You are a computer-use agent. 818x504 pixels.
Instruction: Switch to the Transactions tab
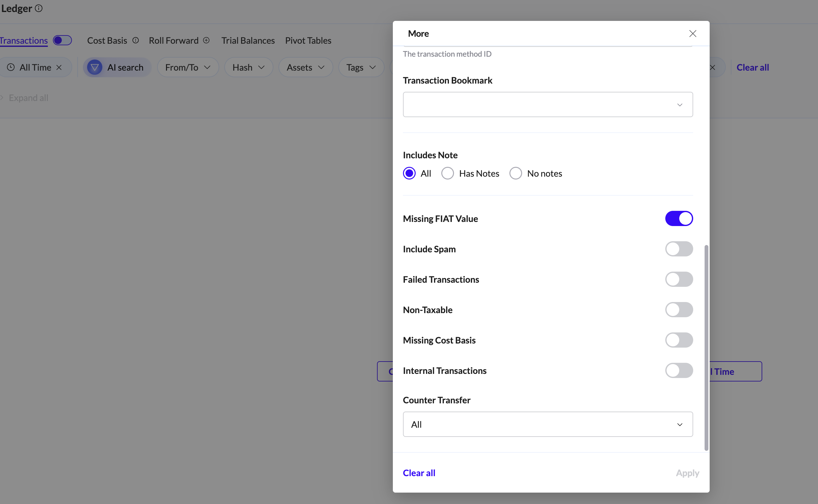24,40
